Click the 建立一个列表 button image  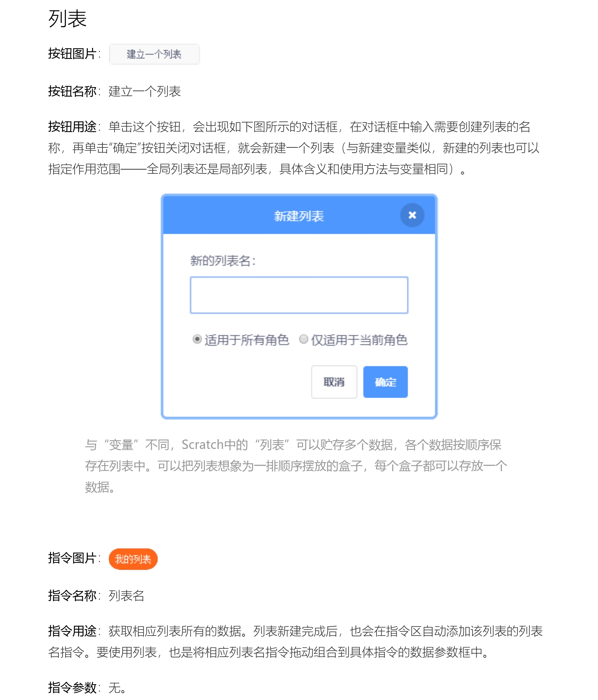click(x=154, y=54)
